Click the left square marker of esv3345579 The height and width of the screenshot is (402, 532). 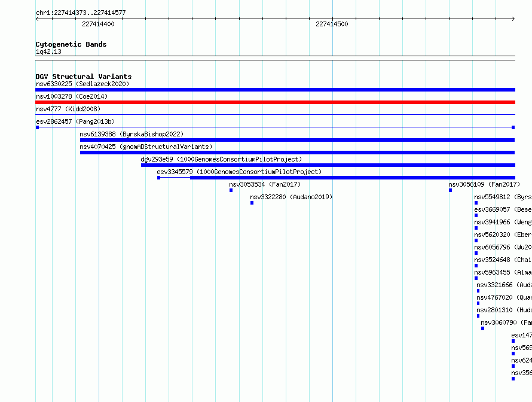[x=158, y=178]
